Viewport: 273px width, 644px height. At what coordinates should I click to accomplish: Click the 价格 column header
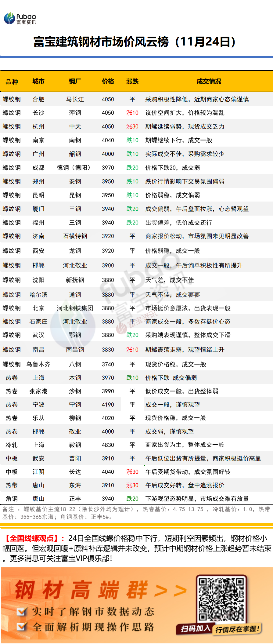point(108,81)
